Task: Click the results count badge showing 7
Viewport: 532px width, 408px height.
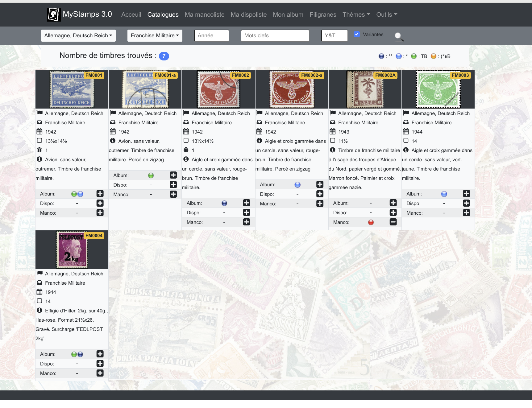Action: click(x=164, y=56)
